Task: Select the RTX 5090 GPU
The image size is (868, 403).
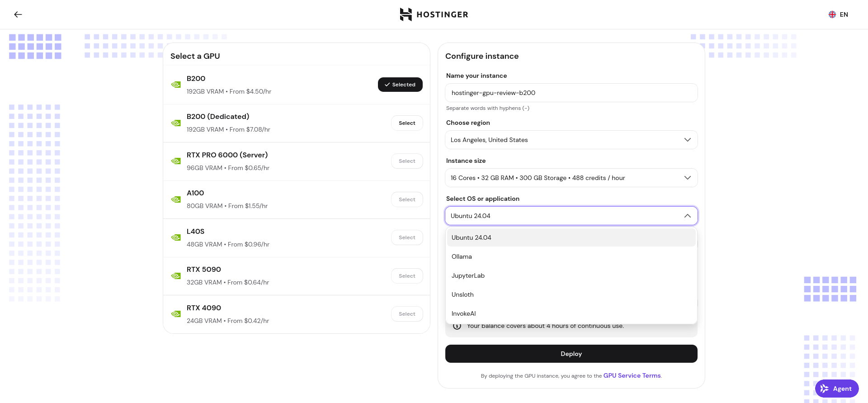Action: tap(407, 276)
